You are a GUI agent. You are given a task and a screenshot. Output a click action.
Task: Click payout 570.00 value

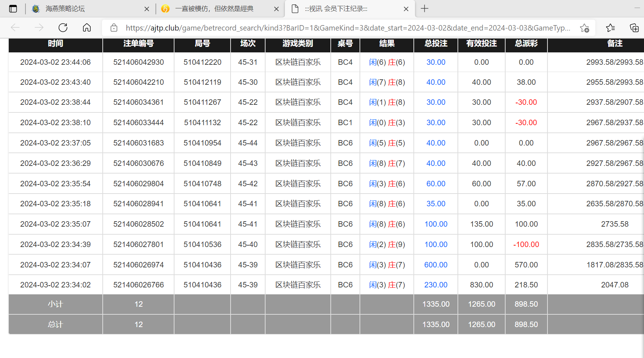pos(526,265)
